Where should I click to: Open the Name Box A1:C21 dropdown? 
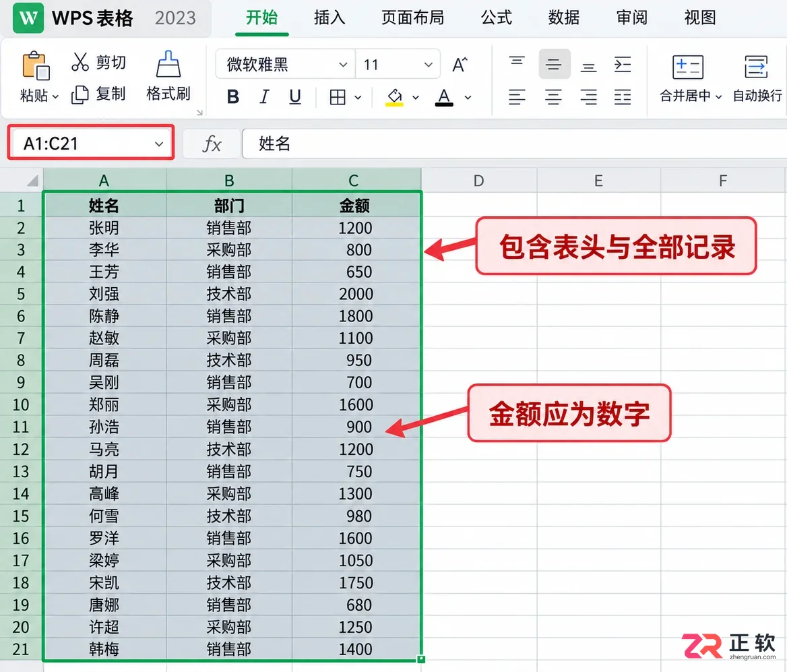coord(159,144)
